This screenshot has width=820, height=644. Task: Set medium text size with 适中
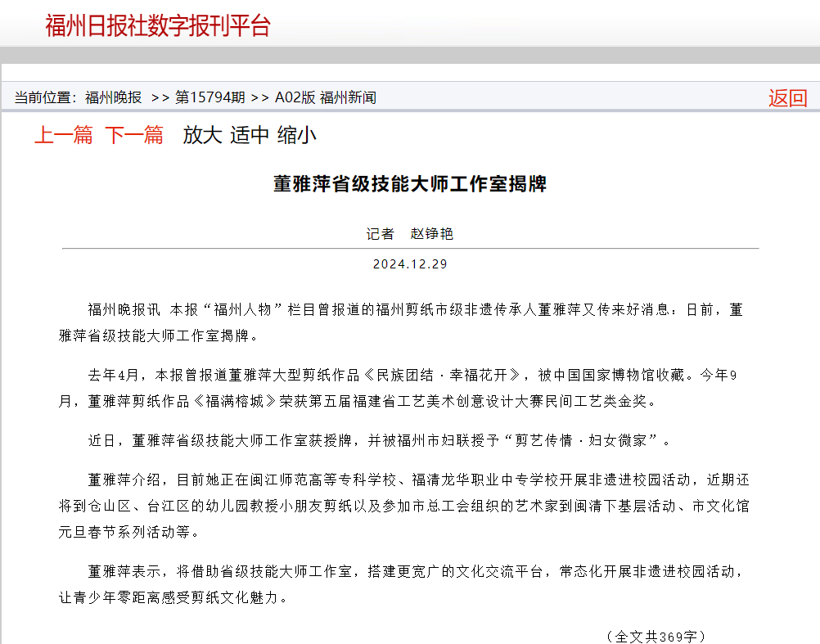(x=250, y=135)
